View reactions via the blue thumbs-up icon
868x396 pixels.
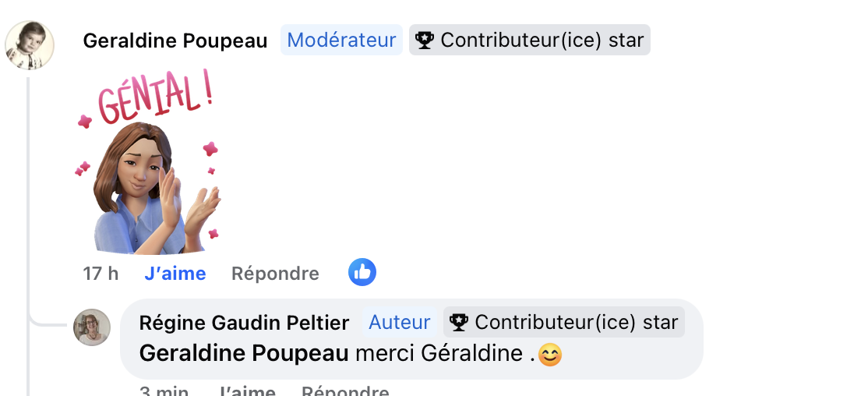[362, 272]
